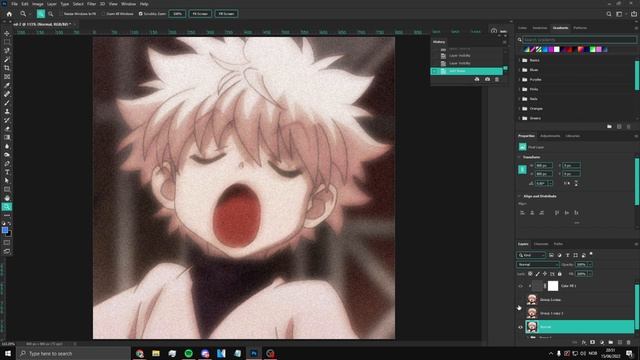Open the layer blend mode dropdown
640x360 pixels.
tap(538, 264)
